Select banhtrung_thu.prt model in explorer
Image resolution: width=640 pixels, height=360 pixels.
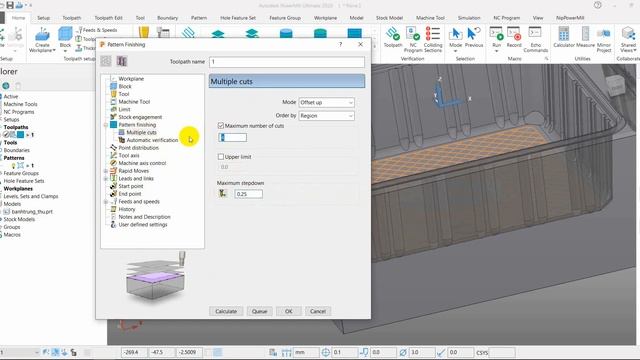point(32,212)
